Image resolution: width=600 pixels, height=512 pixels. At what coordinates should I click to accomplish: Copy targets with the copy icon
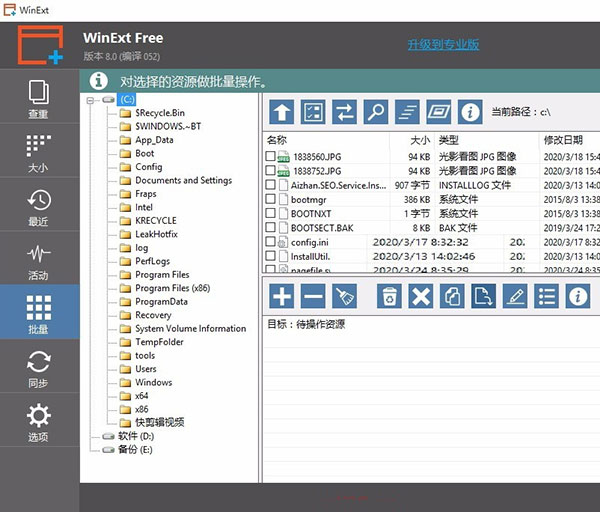coord(452,296)
